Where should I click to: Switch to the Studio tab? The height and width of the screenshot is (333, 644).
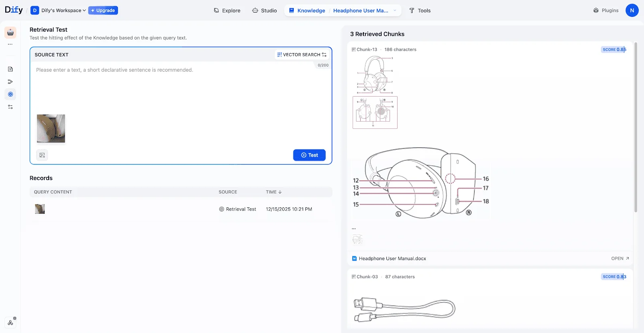pos(264,10)
